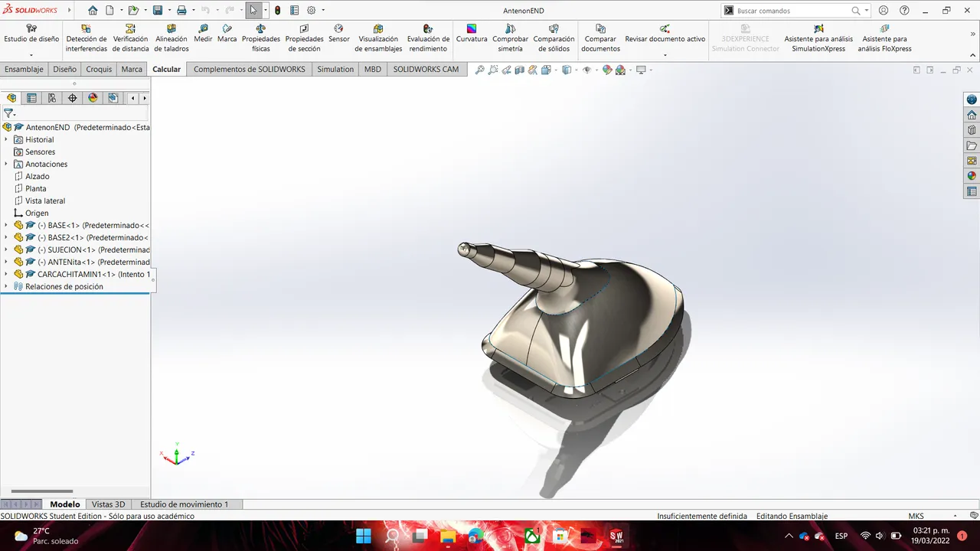980x551 pixels.
Task: Open the SOLIDWORKS CAM tab
Action: 426,69
